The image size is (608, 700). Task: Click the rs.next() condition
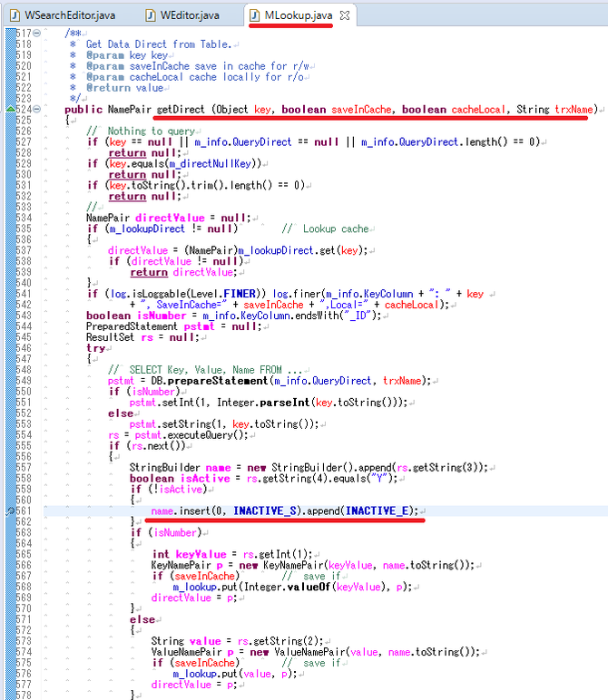(x=156, y=446)
